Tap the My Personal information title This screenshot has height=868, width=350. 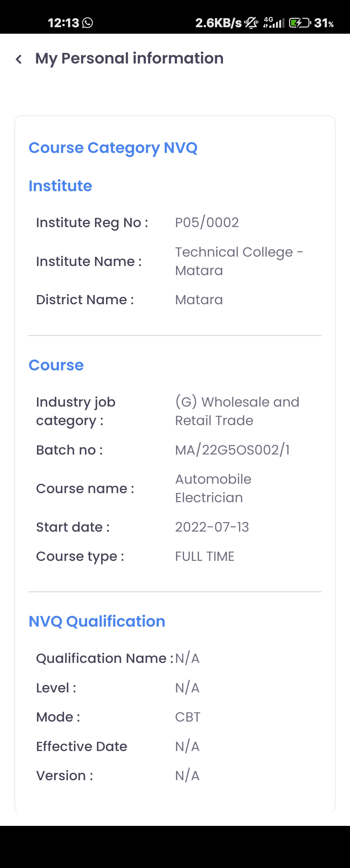click(x=129, y=58)
